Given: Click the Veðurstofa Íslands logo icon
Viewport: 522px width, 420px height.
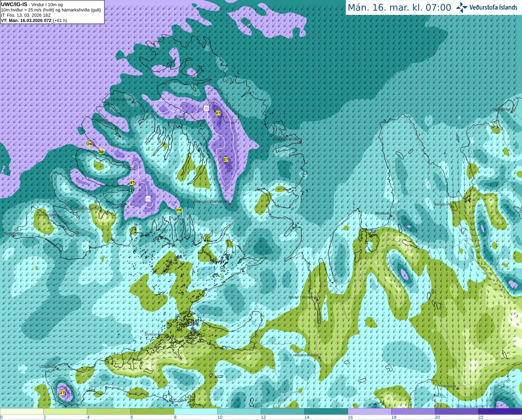Looking at the screenshot, I should point(462,7).
